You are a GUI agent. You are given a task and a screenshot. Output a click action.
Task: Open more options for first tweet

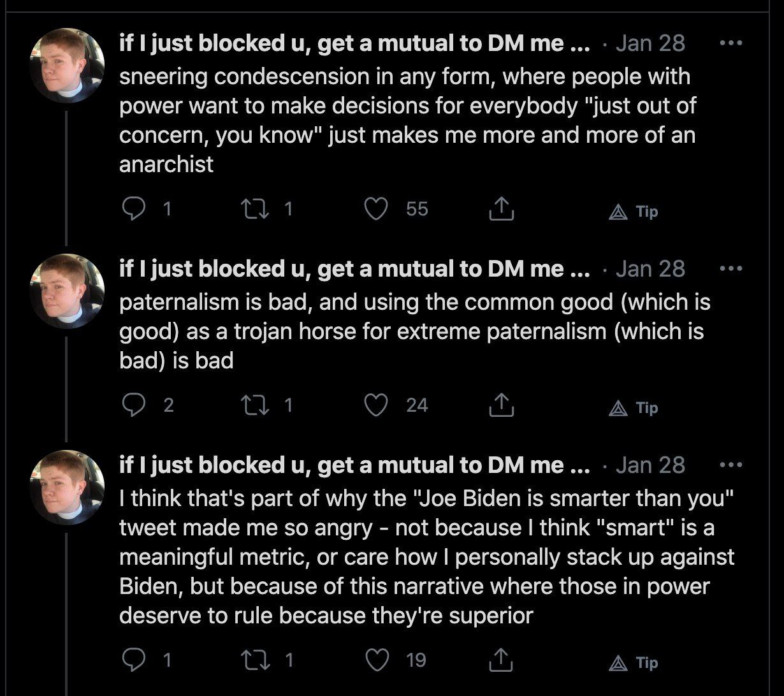tap(730, 43)
